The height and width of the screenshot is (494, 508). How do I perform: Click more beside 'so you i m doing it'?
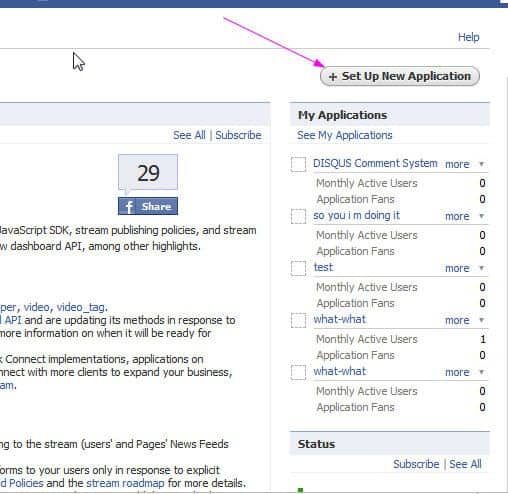(x=457, y=216)
